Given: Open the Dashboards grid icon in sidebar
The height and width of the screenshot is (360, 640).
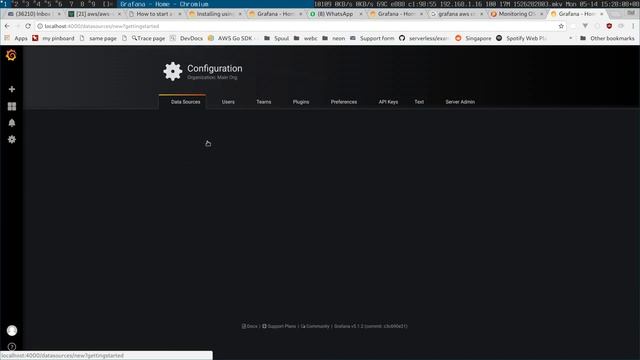Looking at the screenshot, I should click(12, 106).
